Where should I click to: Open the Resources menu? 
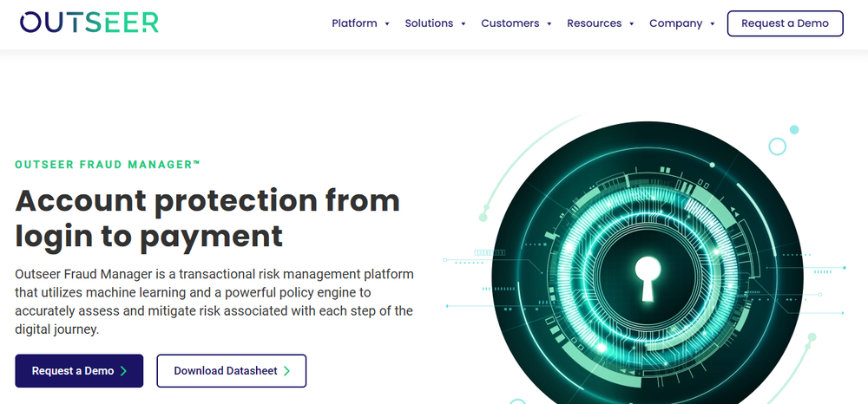point(594,23)
